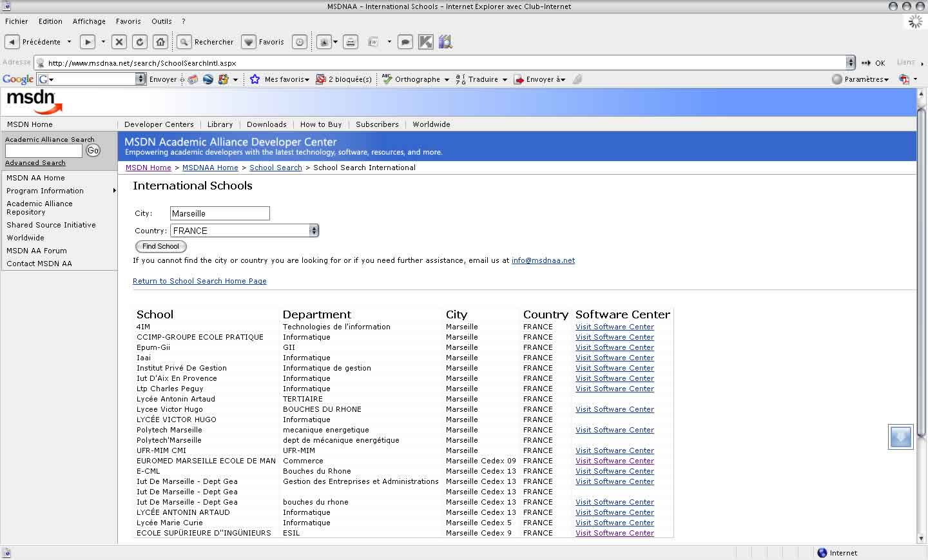Click the Google logo on the toolbar
Viewport: 928px width, 560px height.
click(x=18, y=79)
